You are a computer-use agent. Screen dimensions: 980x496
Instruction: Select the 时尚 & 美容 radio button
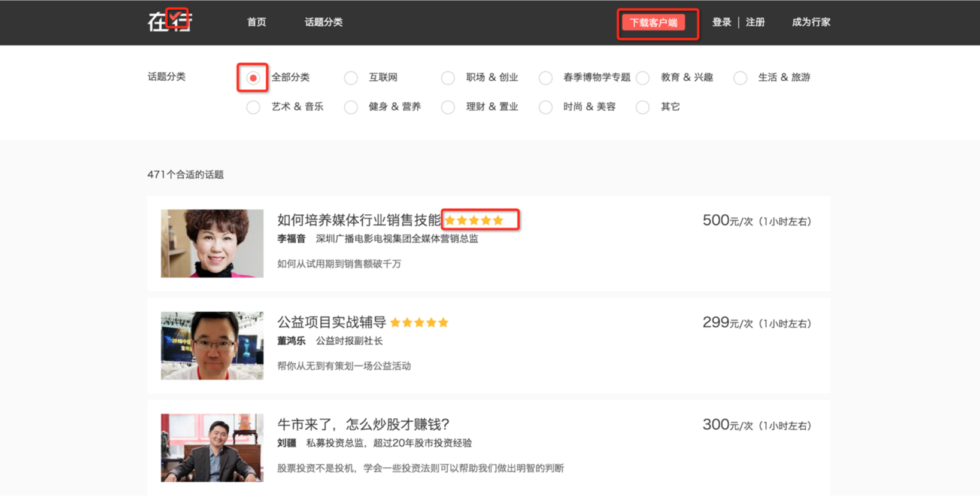point(545,107)
